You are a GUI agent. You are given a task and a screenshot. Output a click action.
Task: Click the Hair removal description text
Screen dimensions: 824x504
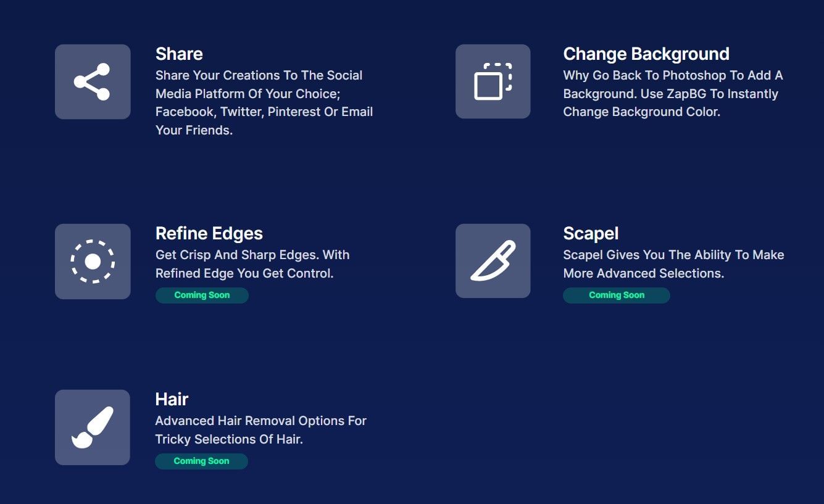[x=260, y=429]
